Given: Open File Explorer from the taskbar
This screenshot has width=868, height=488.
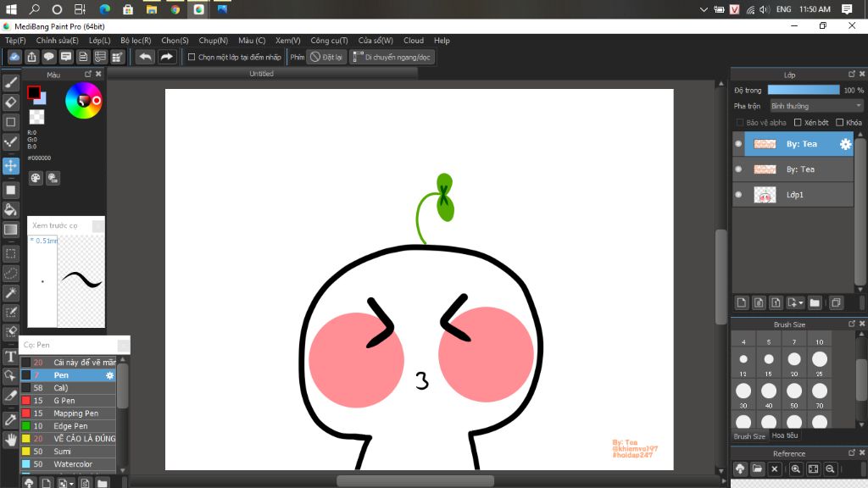Looking at the screenshot, I should [x=151, y=9].
